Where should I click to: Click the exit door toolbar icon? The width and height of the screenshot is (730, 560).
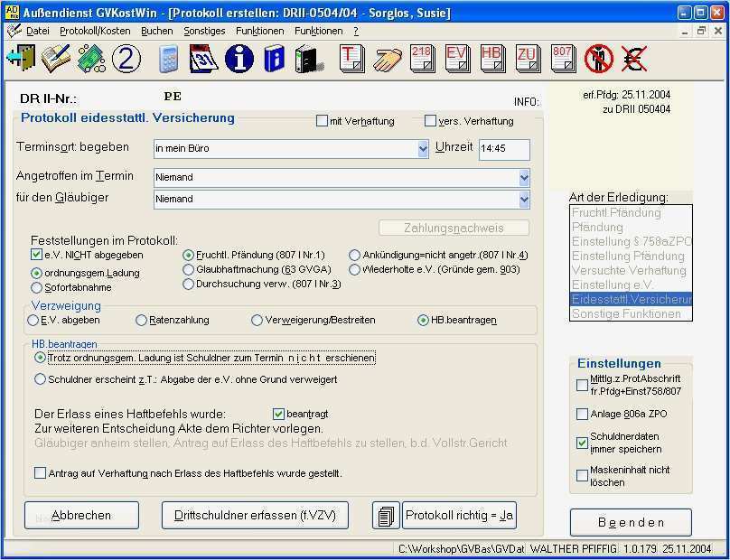click(x=21, y=58)
